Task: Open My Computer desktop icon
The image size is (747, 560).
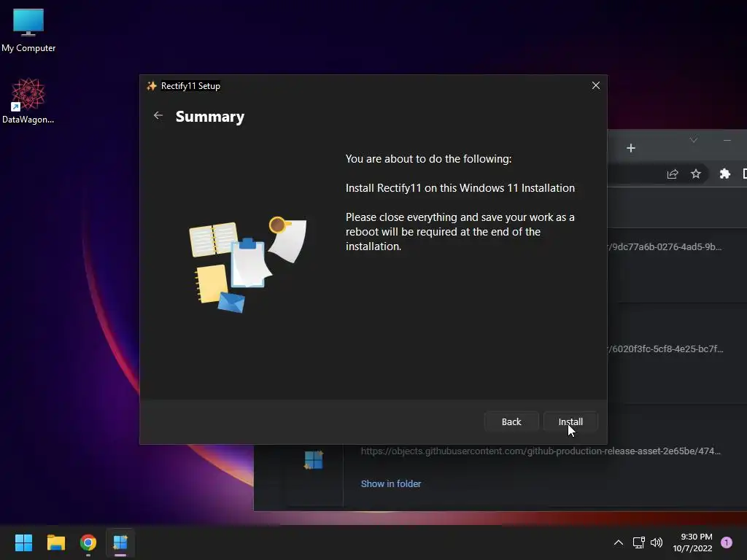Action: pos(28,30)
